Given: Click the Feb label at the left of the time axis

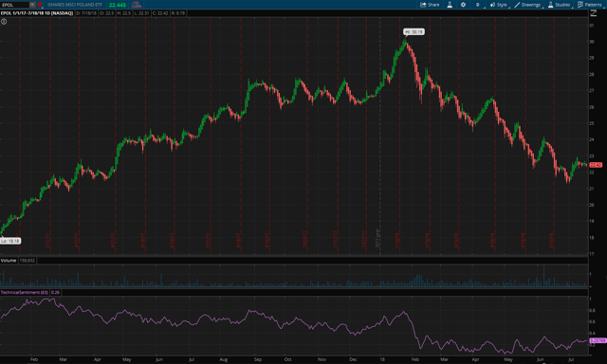Looking at the screenshot, I should (x=34, y=359).
